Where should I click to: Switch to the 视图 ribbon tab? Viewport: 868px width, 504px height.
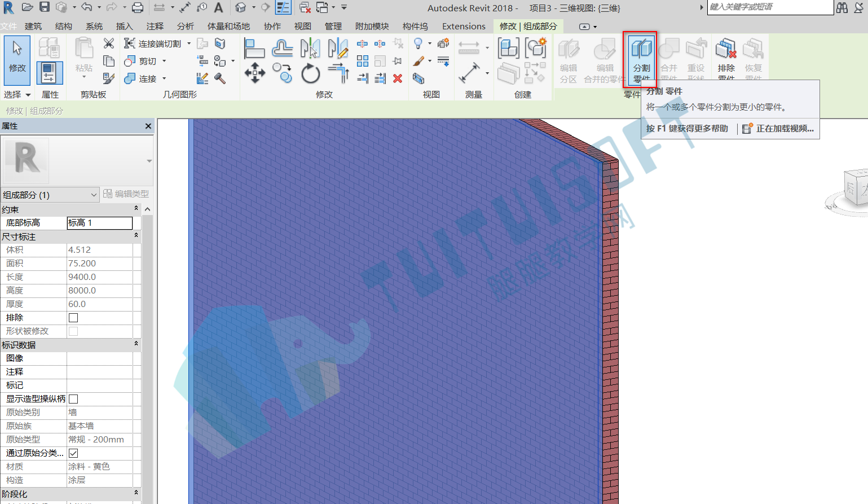tap(303, 26)
